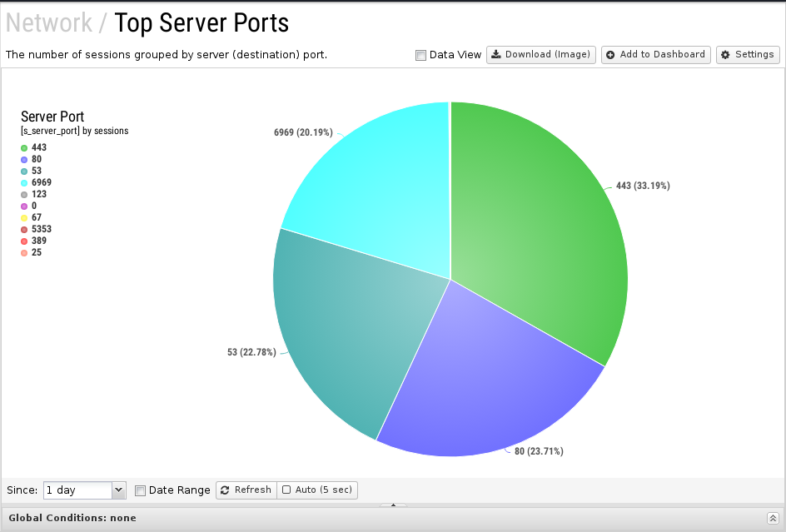The image size is (786, 532).
Task: Open chart Settings
Action: (748, 55)
